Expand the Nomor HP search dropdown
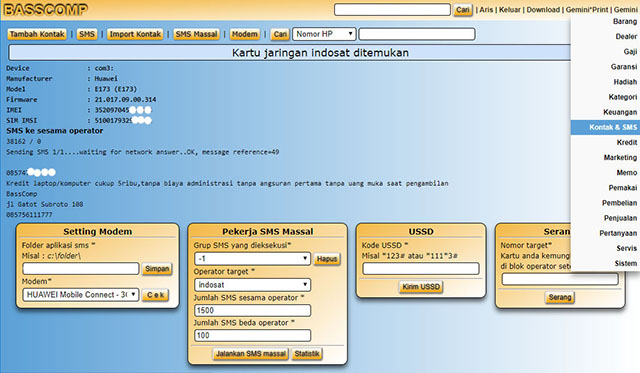Viewport: 640px width, 373px height. (x=324, y=34)
